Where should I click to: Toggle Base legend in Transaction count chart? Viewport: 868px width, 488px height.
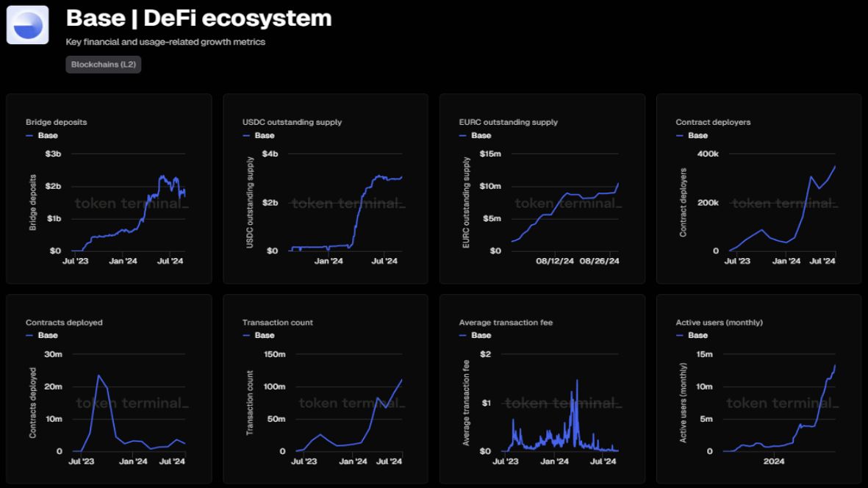[x=259, y=335]
